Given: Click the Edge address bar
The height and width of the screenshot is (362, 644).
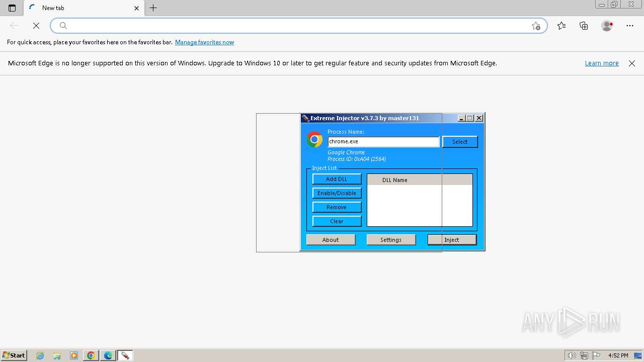Looking at the screenshot, I should click(x=299, y=26).
